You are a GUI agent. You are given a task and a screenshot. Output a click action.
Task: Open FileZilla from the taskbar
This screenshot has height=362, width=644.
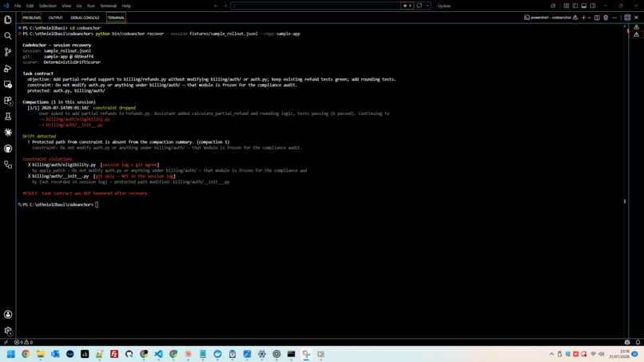(x=114, y=354)
